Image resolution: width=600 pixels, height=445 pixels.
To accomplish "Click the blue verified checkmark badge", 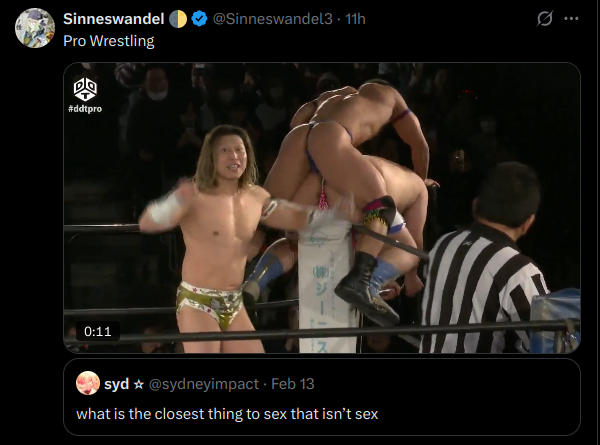I will (199, 19).
